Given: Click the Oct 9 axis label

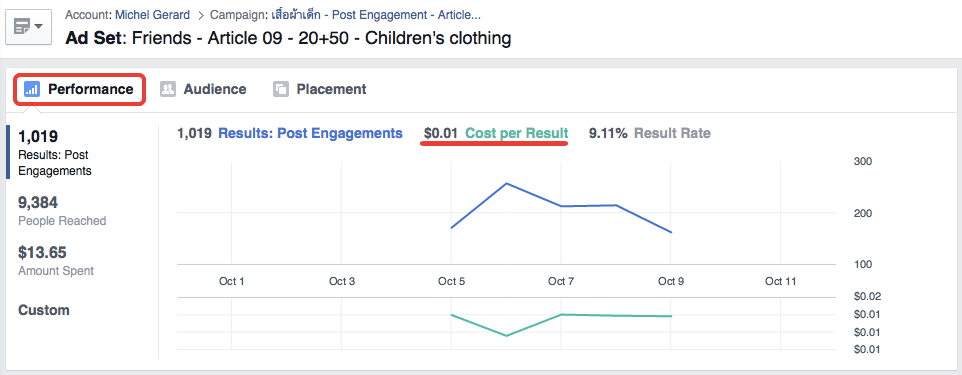Looking at the screenshot, I should point(671,282).
